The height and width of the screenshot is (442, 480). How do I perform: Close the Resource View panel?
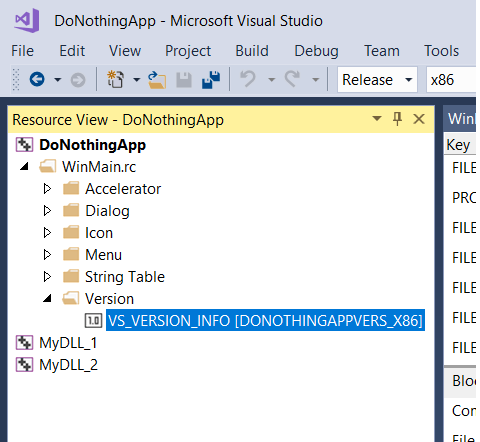point(419,119)
